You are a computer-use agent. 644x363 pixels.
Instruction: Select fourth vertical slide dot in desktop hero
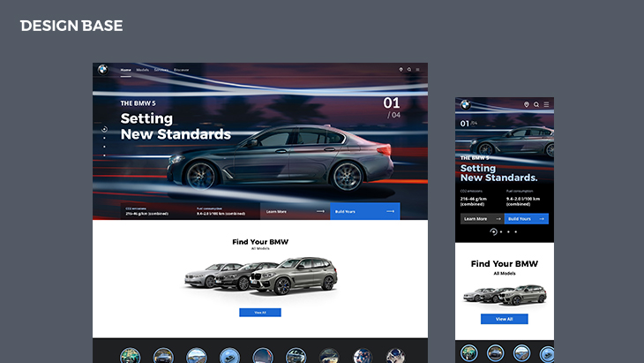click(x=104, y=155)
